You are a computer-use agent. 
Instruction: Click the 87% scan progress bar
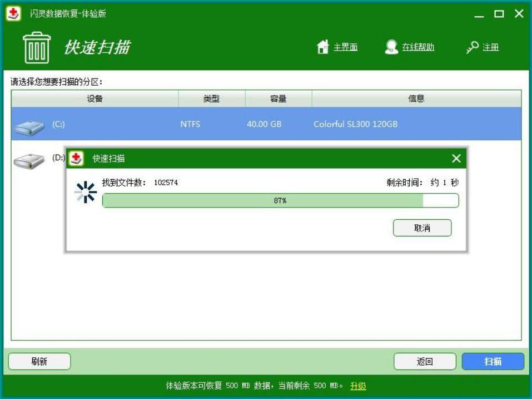pos(280,200)
